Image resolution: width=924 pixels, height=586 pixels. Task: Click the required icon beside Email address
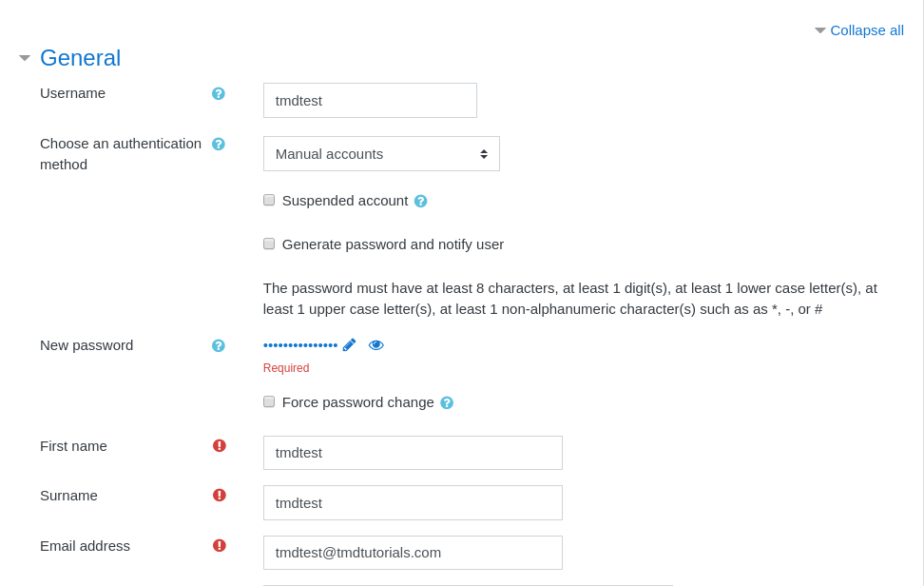(220, 545)
